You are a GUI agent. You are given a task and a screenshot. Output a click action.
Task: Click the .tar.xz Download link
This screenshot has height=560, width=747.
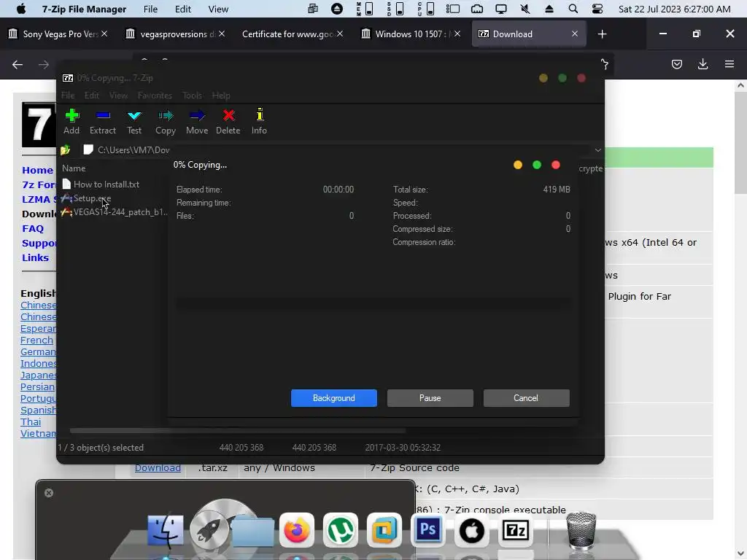point(158,468)
